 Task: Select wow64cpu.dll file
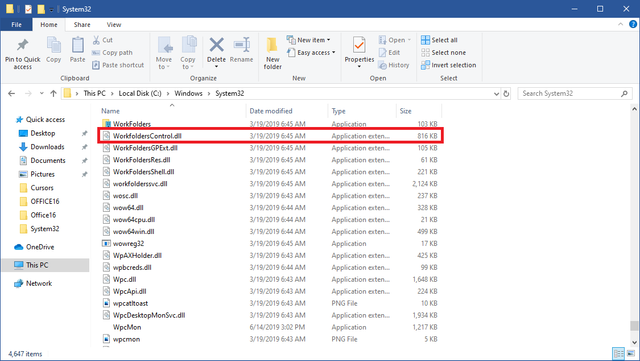point(270,220)
